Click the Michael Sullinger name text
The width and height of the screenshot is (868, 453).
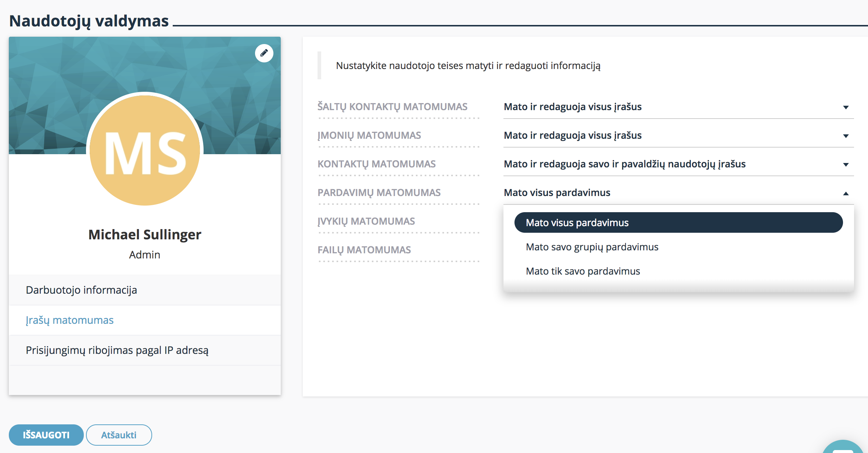click(145, 235)
